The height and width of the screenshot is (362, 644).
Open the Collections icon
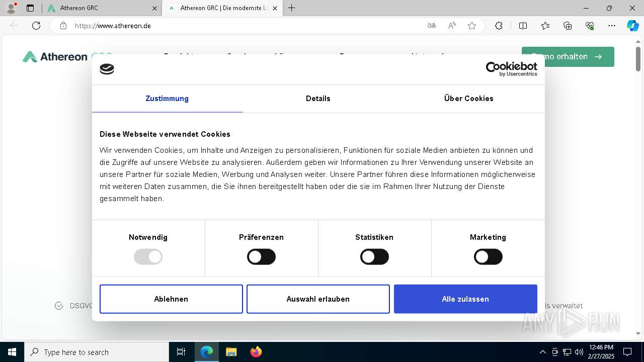point(568,26)
